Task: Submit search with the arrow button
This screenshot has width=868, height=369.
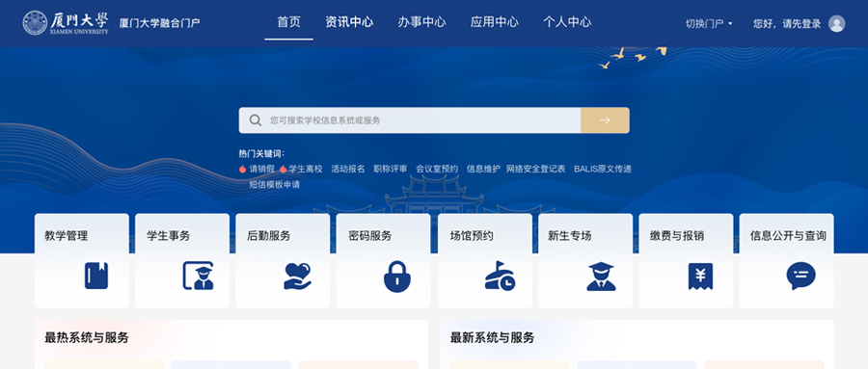Action: coord(605,120)
